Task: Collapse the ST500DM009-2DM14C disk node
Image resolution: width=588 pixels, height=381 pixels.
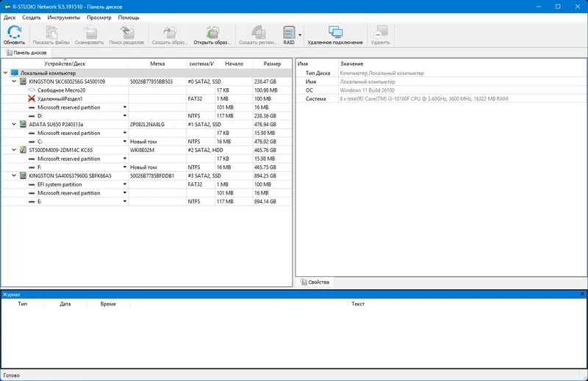Action: click(x=14, y=150)
